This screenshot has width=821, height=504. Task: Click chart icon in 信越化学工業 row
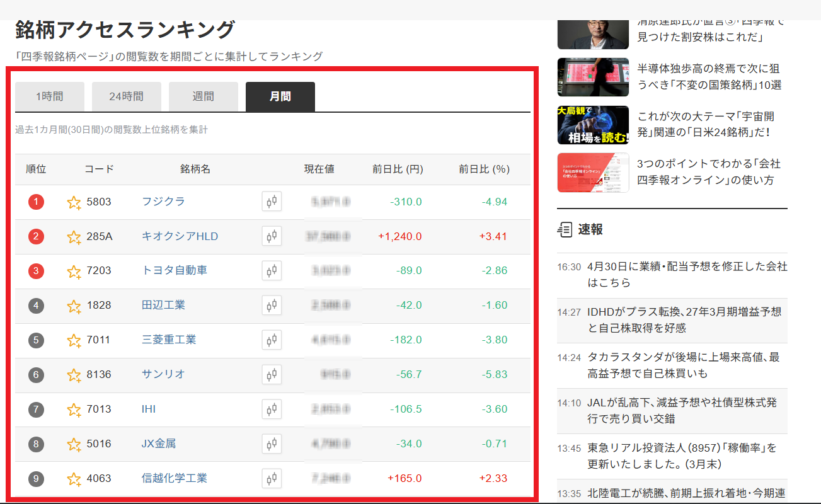tap(272, 479)
